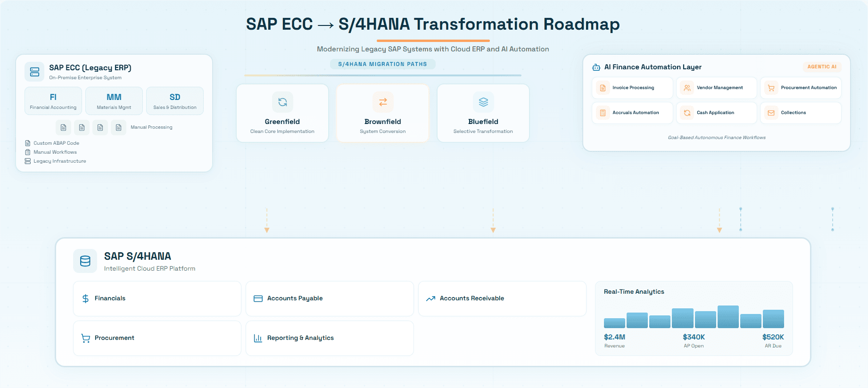
Task: Select the SD Sales & Distribution module
Action: coord(175,101)
